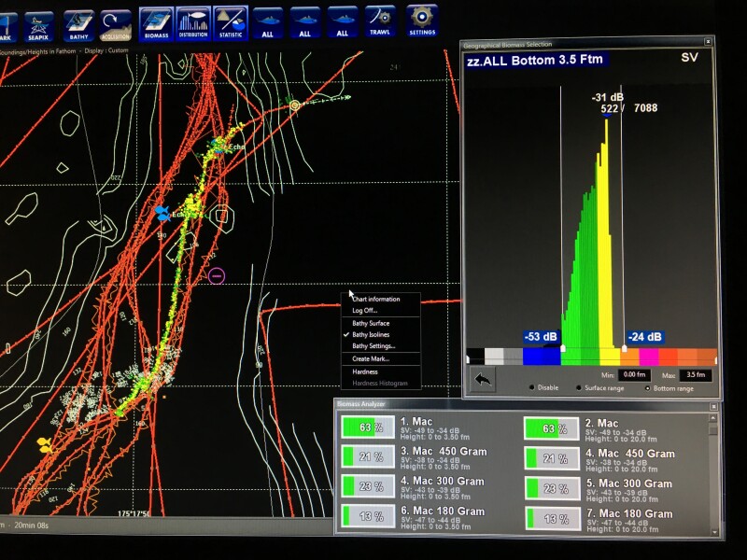The image size is (747, 560).
Task: Open Bathy Settings from context menu
Action: 373,345
